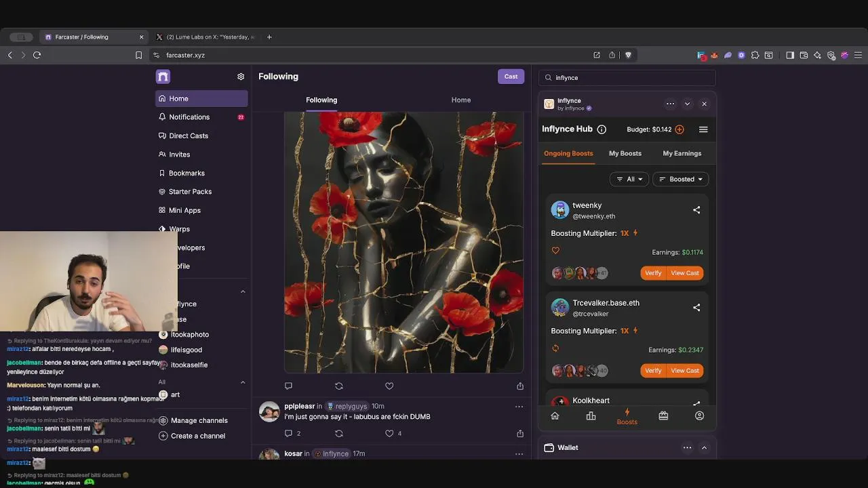
Task: Open the itookaphoto channel
Action: click(x=184, y=335)
